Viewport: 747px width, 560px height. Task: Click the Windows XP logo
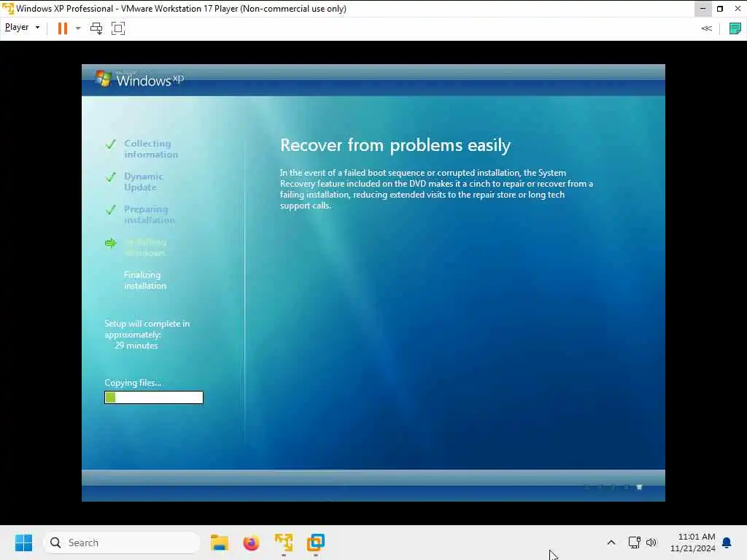(x=139, y=79)
